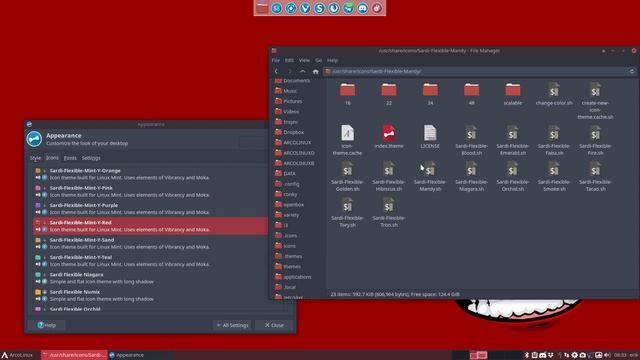Select Sardi-Flexible-Blood.sh script
The width and height of the screenshot is (640, 360).
pyautogui.click(x=471, y=140)
